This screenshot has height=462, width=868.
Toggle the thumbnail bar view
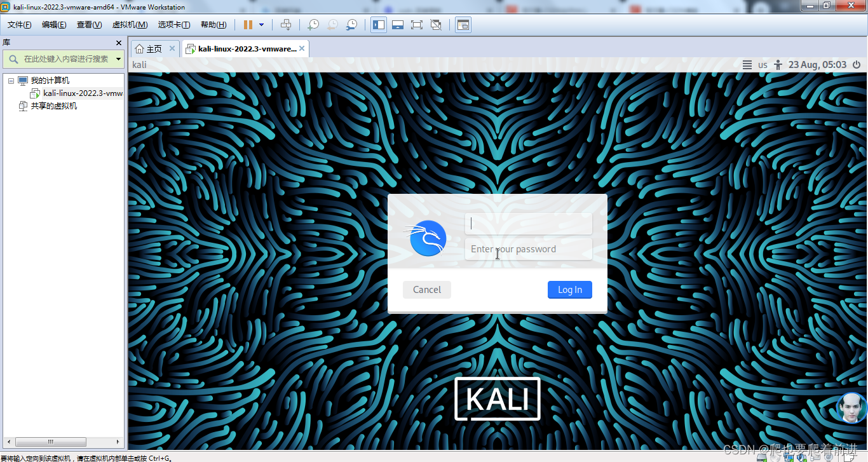pyautogui.click(x=398, y=25)
